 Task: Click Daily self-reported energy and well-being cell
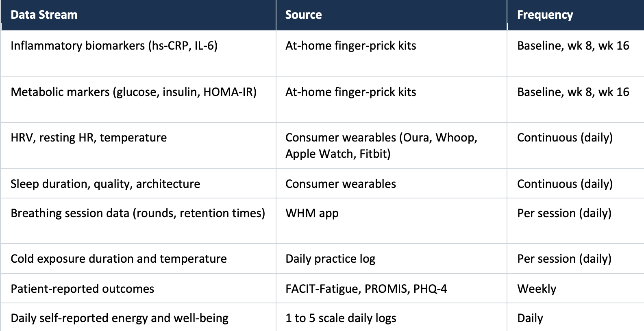point(120,318)
